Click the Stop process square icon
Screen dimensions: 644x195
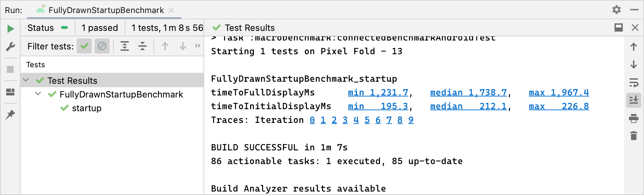[10, 69]
